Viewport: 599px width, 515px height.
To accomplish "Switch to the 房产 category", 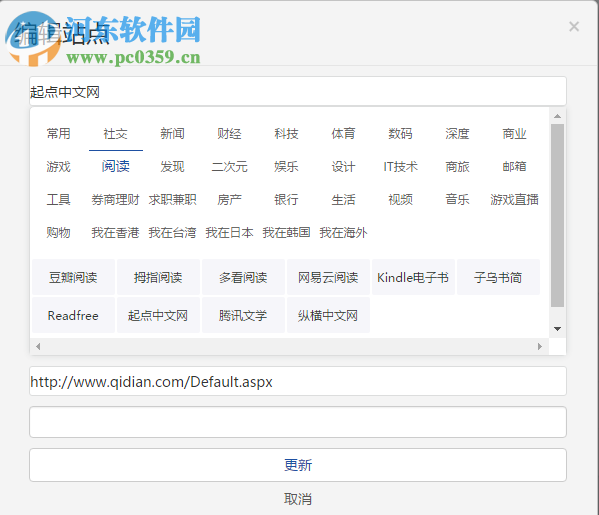I will (x=229, y=199).
